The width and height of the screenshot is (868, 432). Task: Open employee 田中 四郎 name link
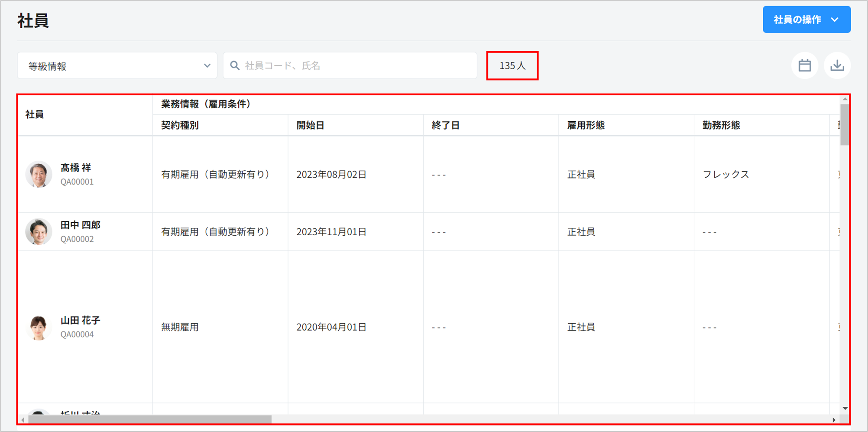click(x=80, y=225)
